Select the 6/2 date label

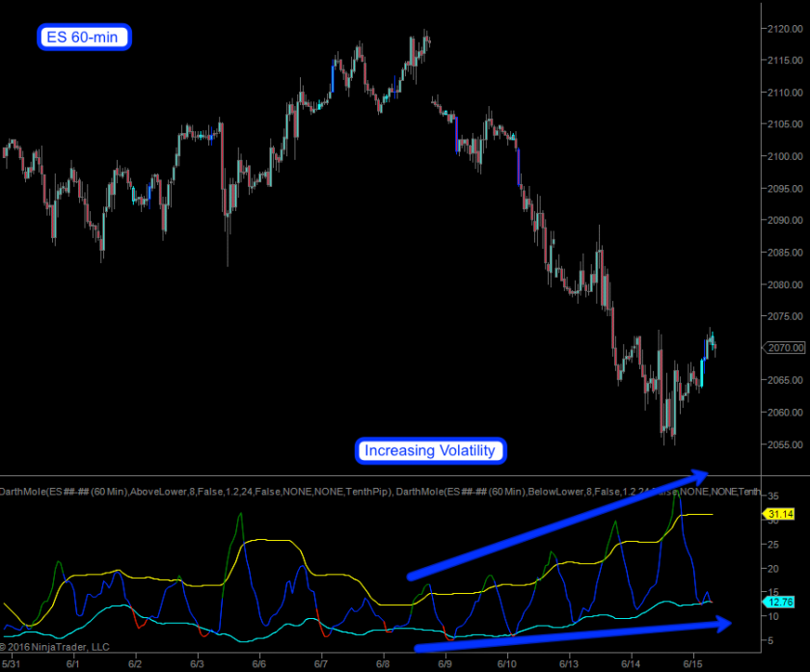(x=135, y=664)
